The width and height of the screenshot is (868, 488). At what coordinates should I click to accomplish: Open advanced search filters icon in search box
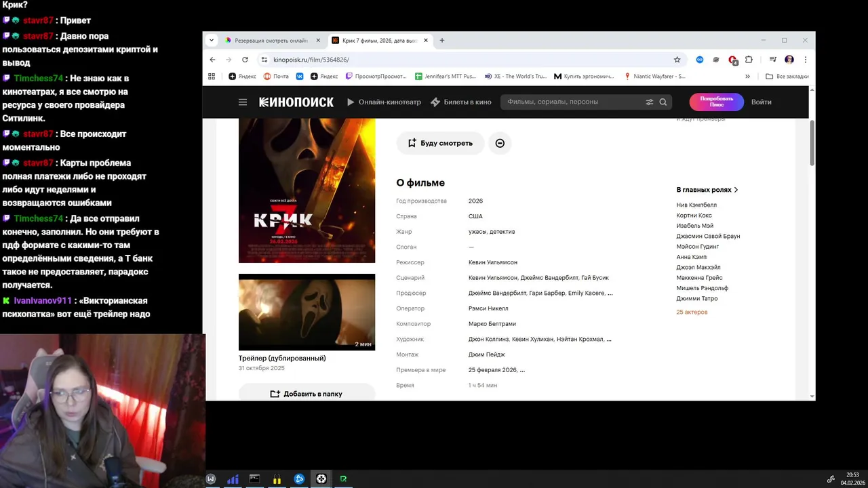649,102
